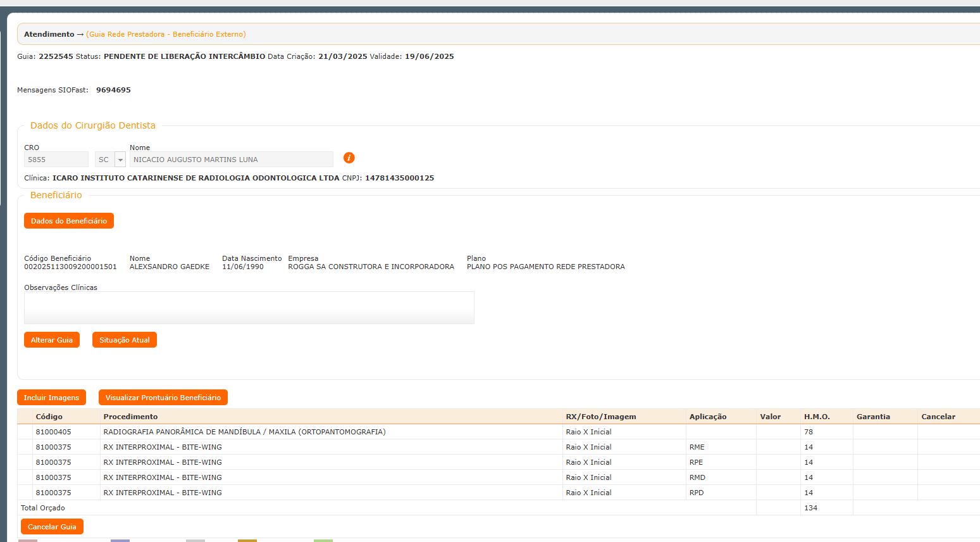Click the orange info icon beside dentist name
The height and width of the screenshot is (542, 980).
coord(349,158)
